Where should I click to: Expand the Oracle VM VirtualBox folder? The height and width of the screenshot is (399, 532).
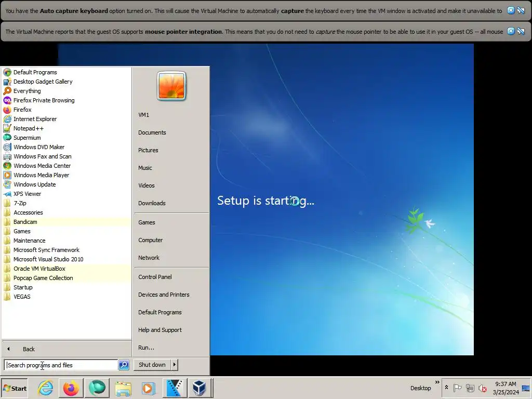(x=66, y=269)
